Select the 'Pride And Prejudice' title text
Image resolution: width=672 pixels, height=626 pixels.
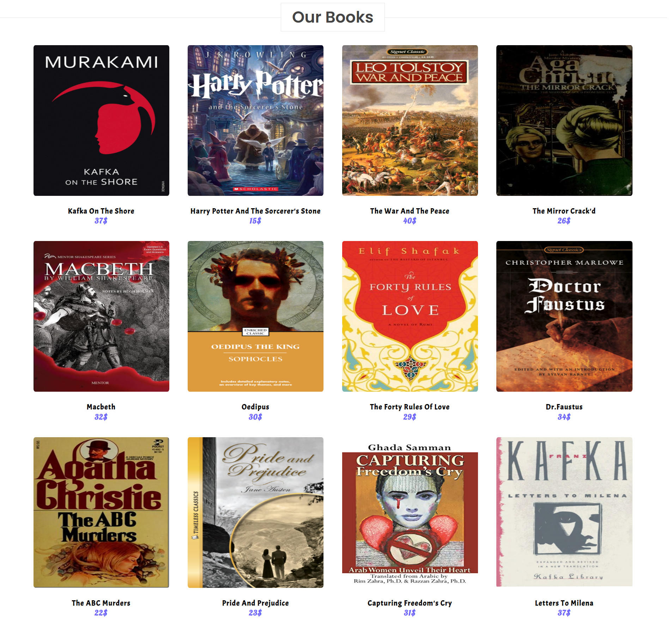[255, 603]
